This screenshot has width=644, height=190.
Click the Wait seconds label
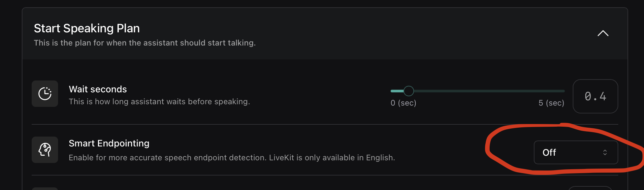[x=98, y=89]
